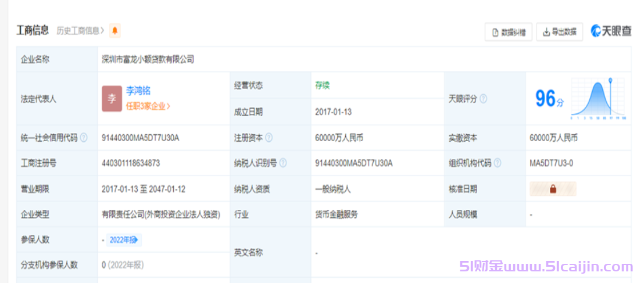Screen dimensions: 644x283
Task: Click the 工商信息 section heading
Action: [33, 30]
